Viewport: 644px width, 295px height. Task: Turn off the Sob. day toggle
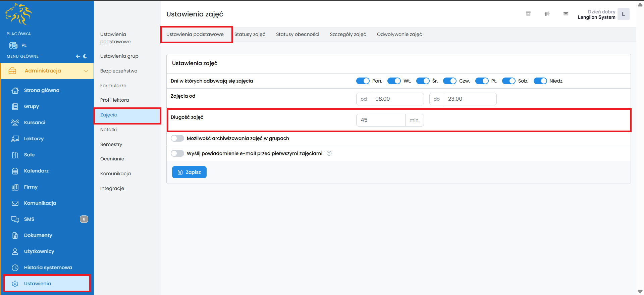coord(508,81)
